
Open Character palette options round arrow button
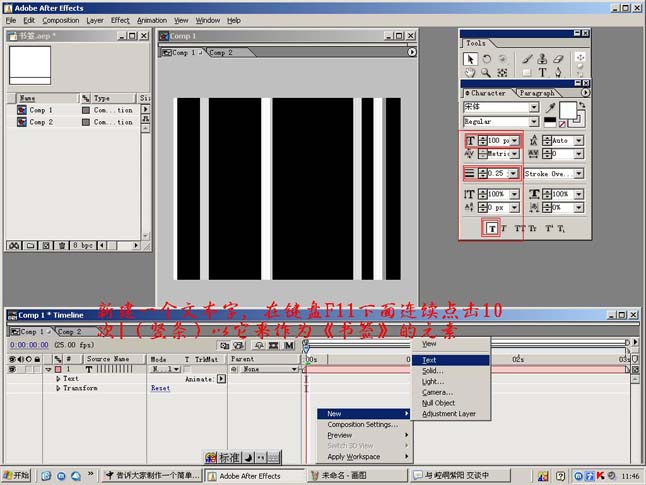585,93
